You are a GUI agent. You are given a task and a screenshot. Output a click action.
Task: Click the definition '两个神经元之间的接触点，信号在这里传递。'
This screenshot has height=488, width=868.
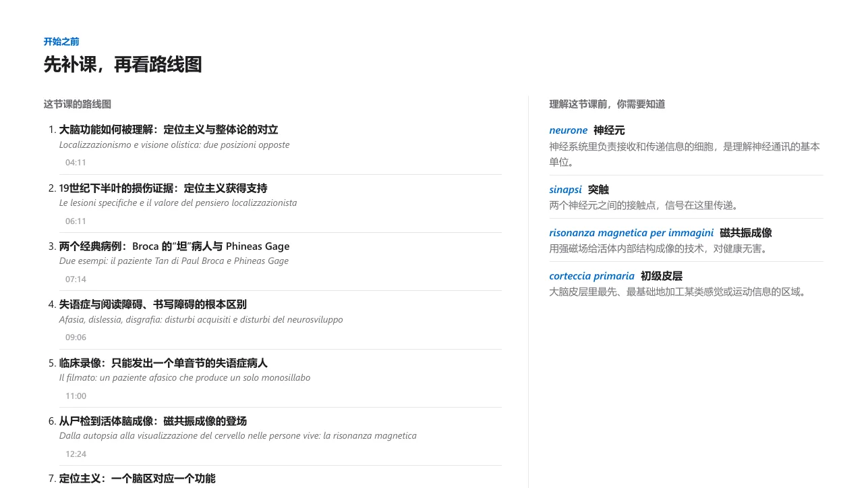[645, 206]
